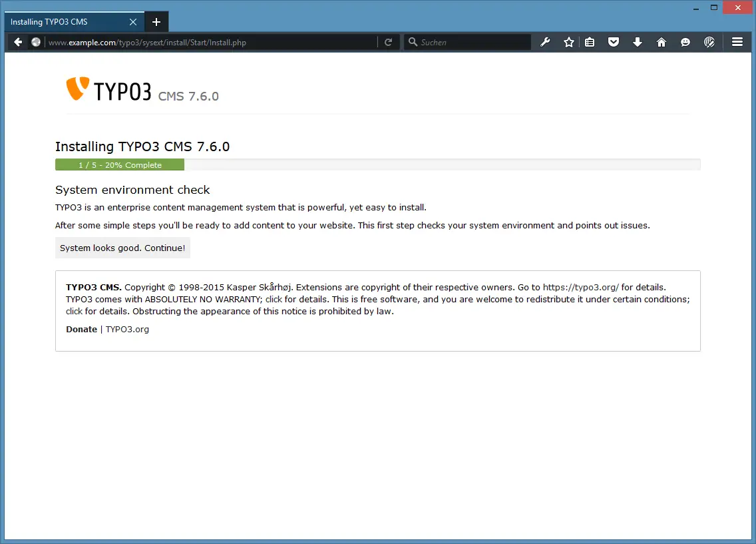Show bookmarks list icon
The height and width of the screenshot is (544, 756).
(x=590, y=43)
